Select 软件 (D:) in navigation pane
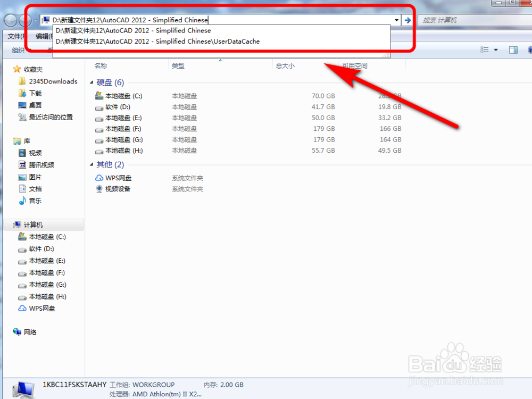 [x=41, y=248]
